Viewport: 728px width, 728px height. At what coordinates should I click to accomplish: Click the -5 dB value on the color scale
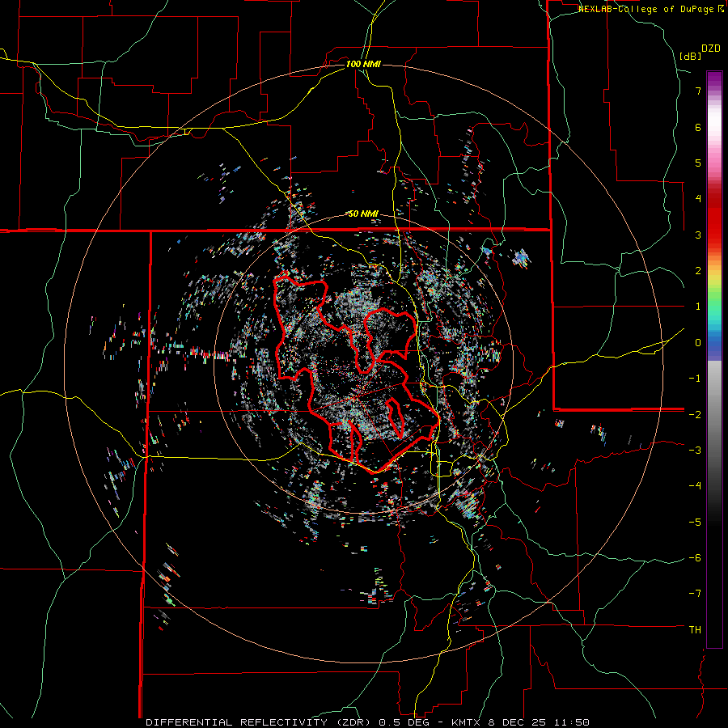695,522
